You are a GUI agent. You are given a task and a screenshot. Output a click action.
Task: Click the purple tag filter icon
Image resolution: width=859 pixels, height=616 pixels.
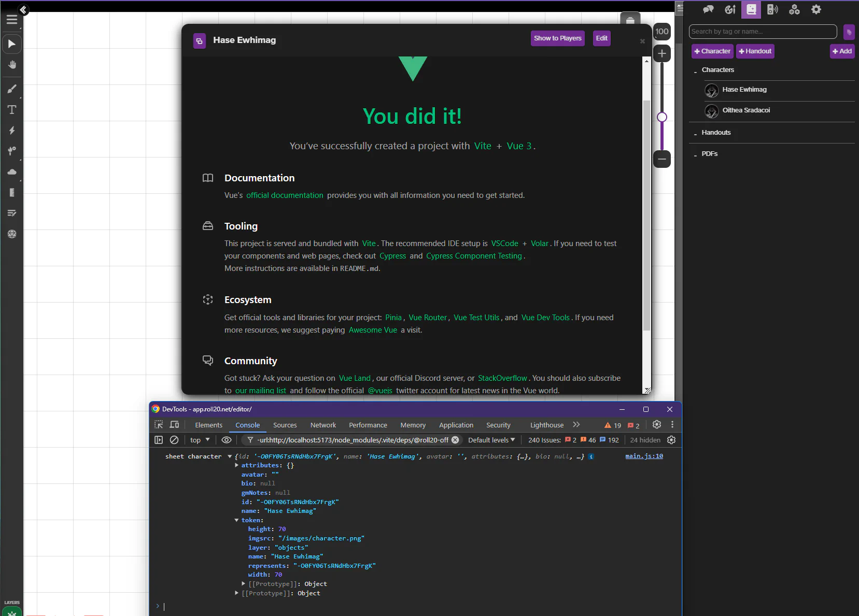[x=849, y=32]
